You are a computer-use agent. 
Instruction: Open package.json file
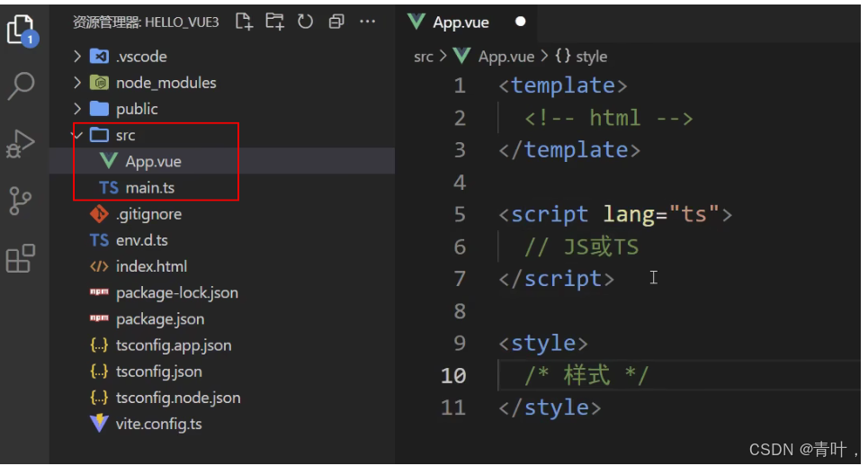coord(160,318)
